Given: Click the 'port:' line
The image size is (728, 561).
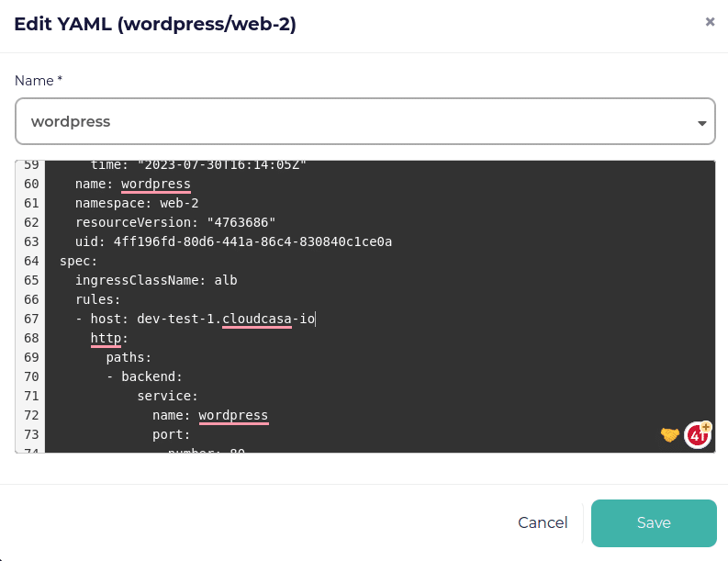Looking at the screenshot, I should (x=172, y=434).
